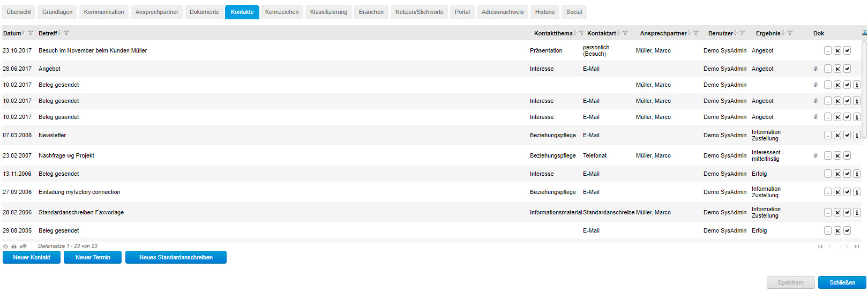Click the vertical scrollbar of contacts table
The image size is (868, 291).
[x=864, y=90]
